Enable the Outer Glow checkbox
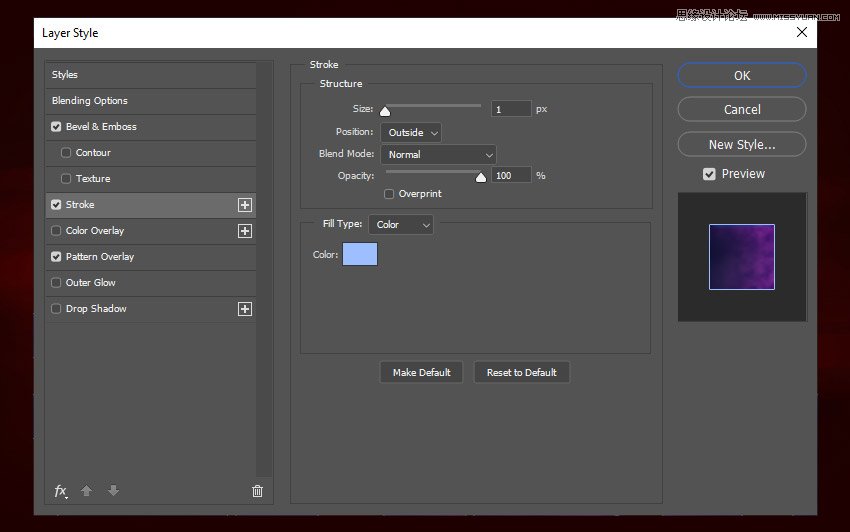This screenshot has width=850, height=532. [56, 283]
